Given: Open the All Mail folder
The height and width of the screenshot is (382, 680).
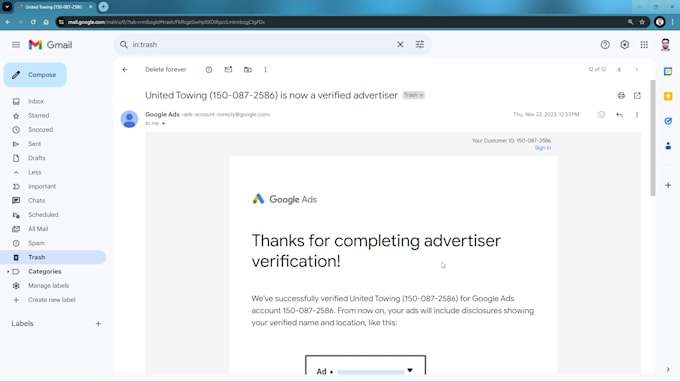Looking at the screenshot, I should [38, 229].
